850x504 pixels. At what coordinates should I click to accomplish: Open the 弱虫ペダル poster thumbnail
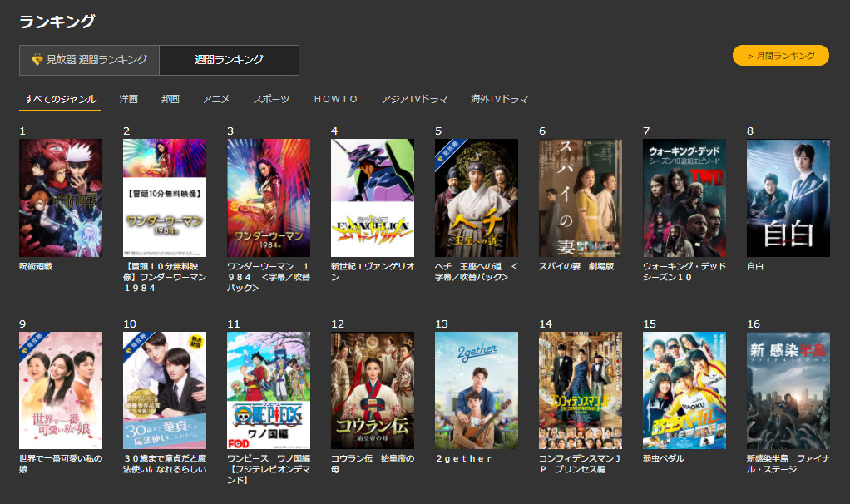coord(684,390)
